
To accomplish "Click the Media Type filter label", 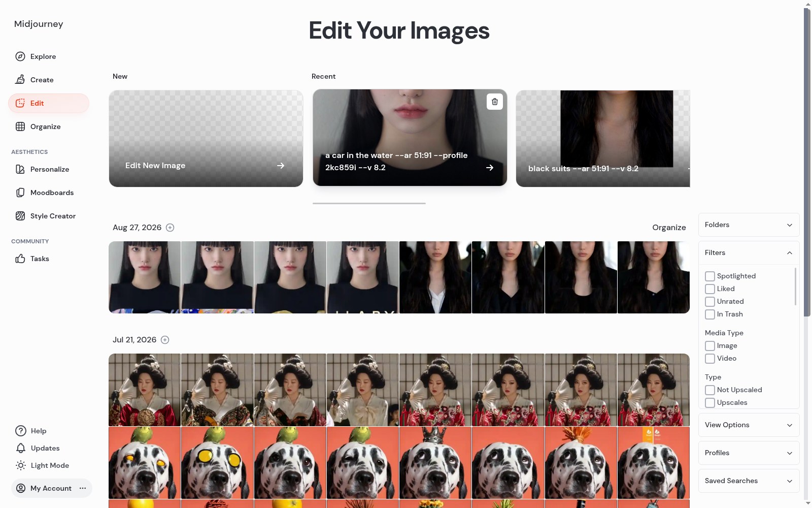I will coord(724,333).
